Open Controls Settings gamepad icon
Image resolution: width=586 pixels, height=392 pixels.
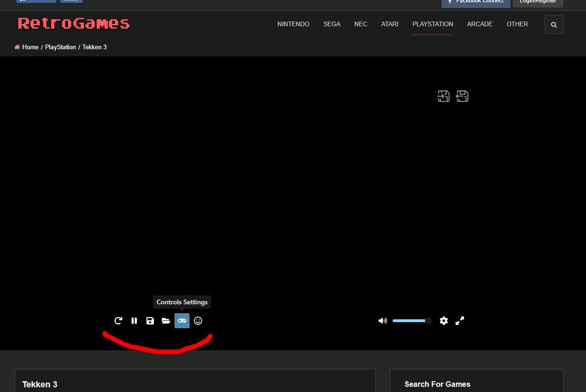click(x=182, y=321)
